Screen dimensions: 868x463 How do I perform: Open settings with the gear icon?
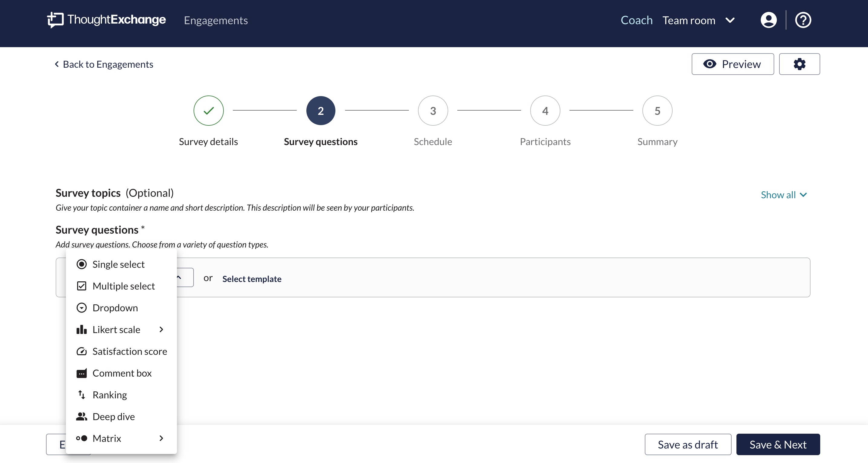pyautogui.click(x=799, y=64)
